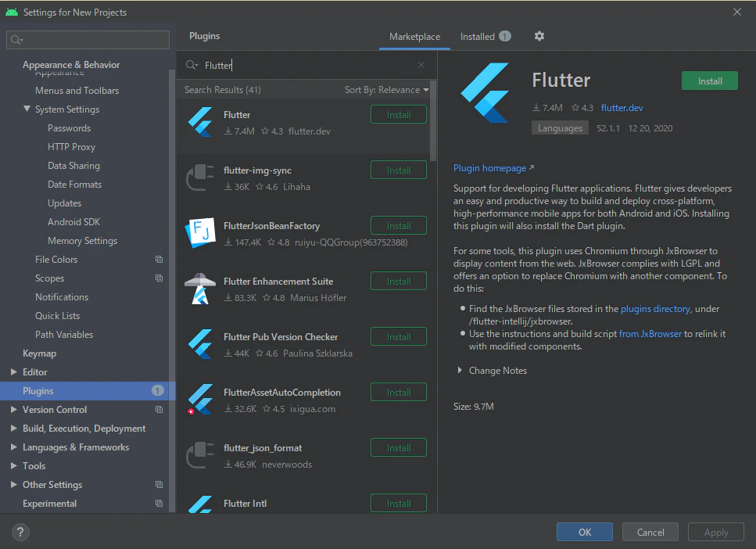Select the flutter_json_format plugin icon
Image resolution: width=756 pixels, height=549 pixels.
(200, 455)
